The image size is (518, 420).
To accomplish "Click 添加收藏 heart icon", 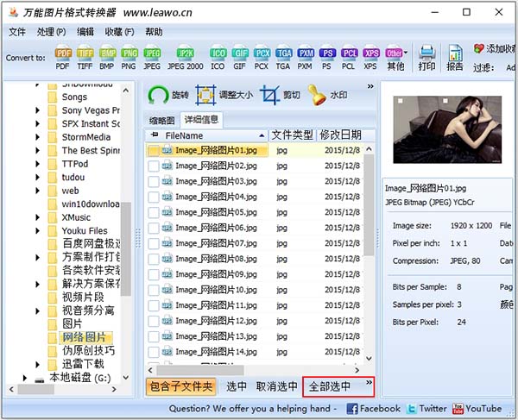I will pyautogui.click(x=478, y=49).
